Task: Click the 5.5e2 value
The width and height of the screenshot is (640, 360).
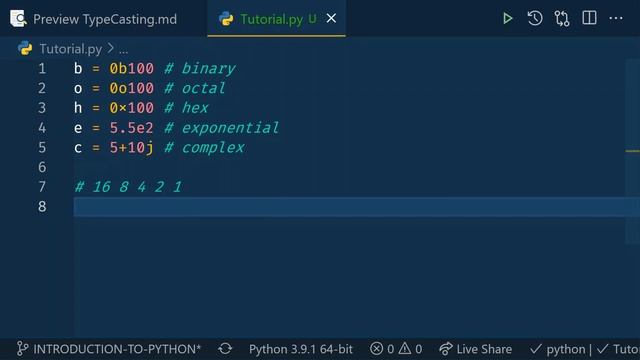Action: coord(131,128)
